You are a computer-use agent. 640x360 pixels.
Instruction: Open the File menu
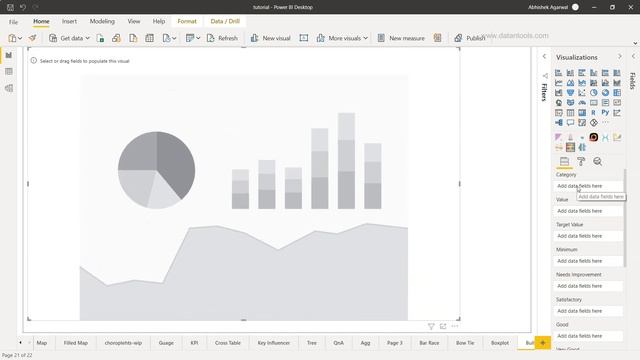click(x=13, y=22)
